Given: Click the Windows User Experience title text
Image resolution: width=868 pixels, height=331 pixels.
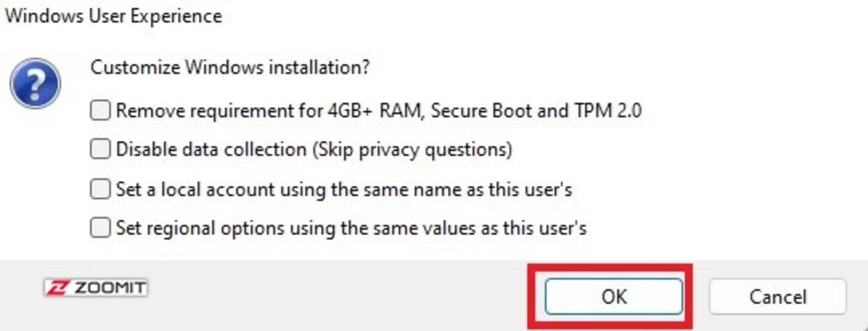Looking at the screenshot, I should [113, 16].
